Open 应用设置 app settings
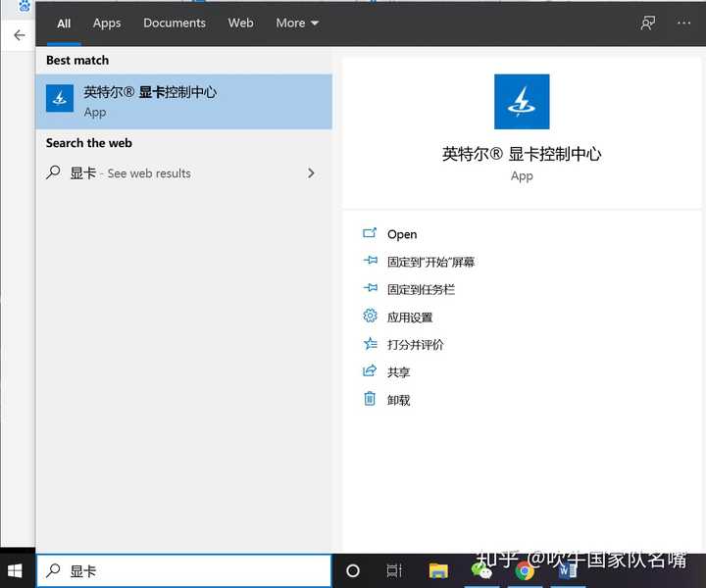The image size is (706, 588). coord(410,318)
